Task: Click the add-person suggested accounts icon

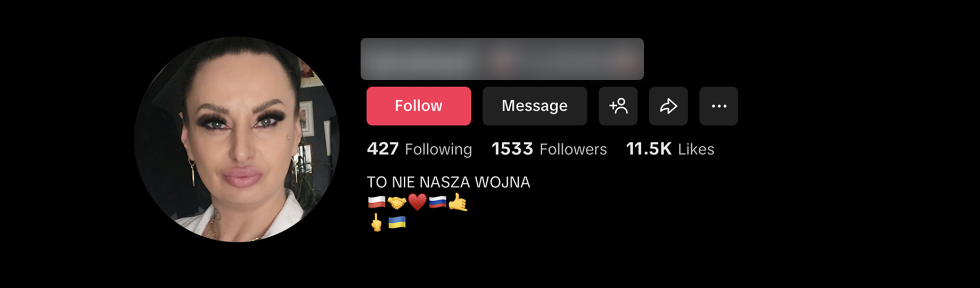Action: point(618,106)
